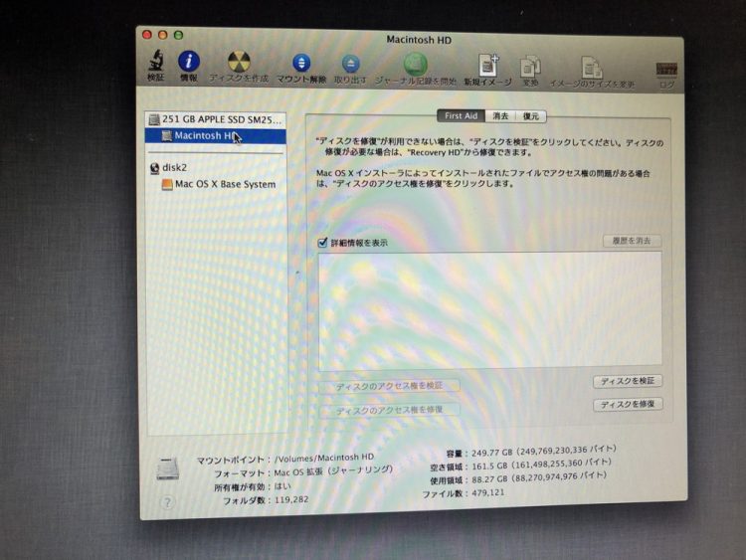Switch to the Restore (復元) tab
This screenshot has height=560, width=746.
[531, 116]
